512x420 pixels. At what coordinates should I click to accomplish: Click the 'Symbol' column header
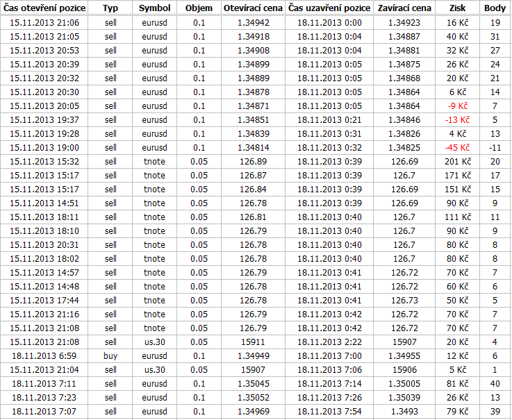click(154, 8)
